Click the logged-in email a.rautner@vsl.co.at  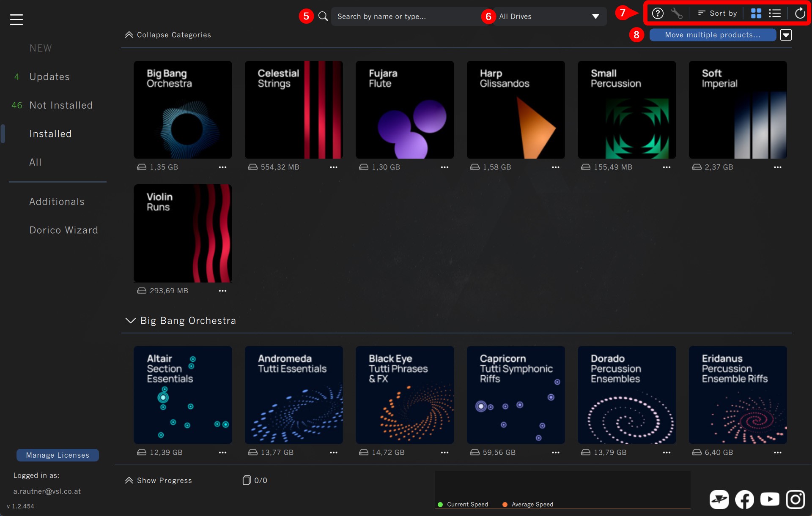47,491
